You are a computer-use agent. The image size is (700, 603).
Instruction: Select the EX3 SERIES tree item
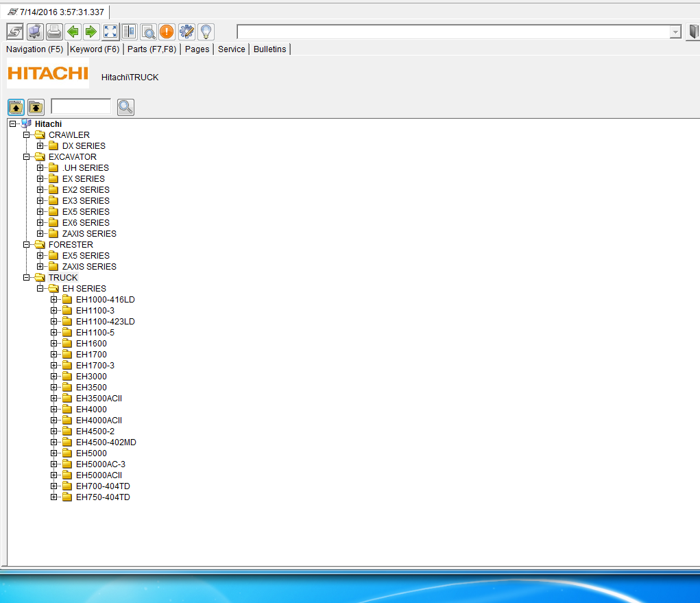click(86, 201)
